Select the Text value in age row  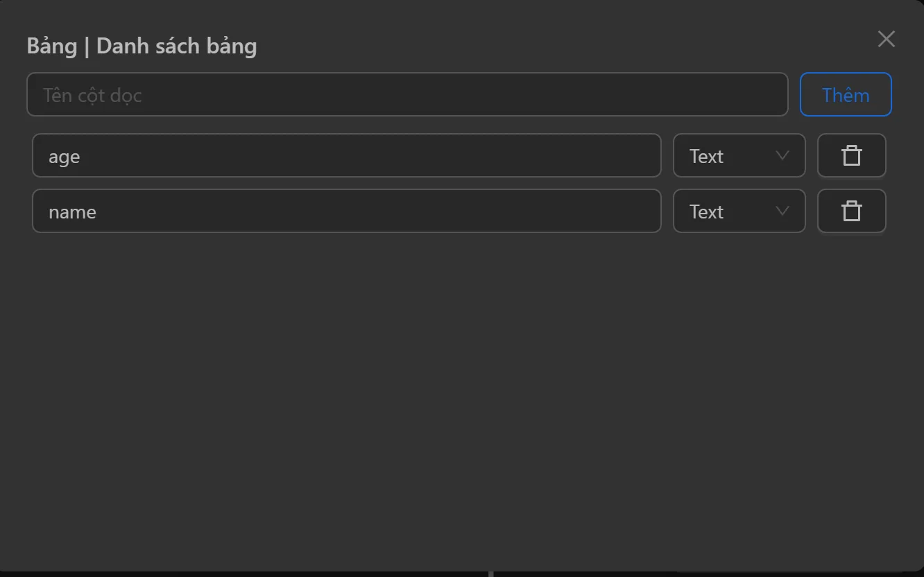pyautogui.click(x=706, y=157)
